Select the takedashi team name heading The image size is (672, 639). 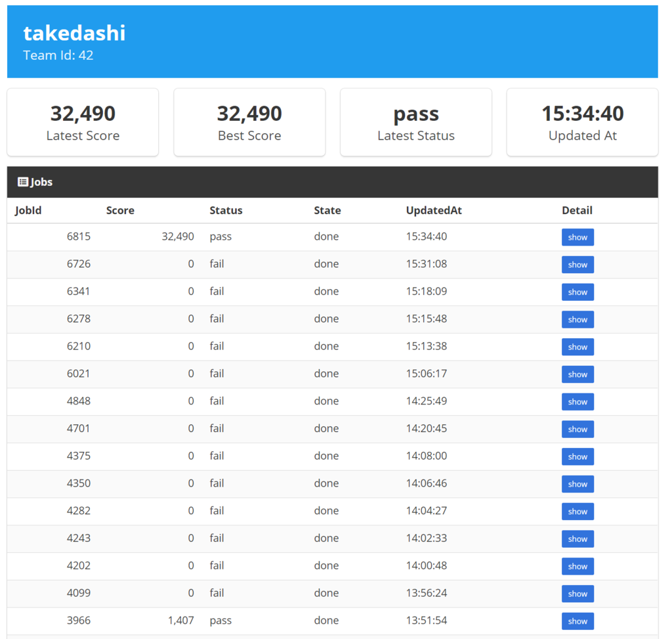pos(74,33)
